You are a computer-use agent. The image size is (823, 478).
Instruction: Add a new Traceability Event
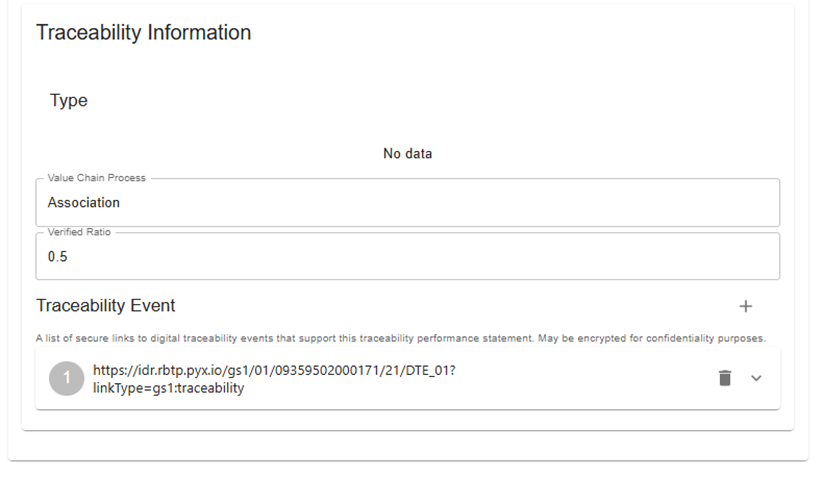click(745, 306)
